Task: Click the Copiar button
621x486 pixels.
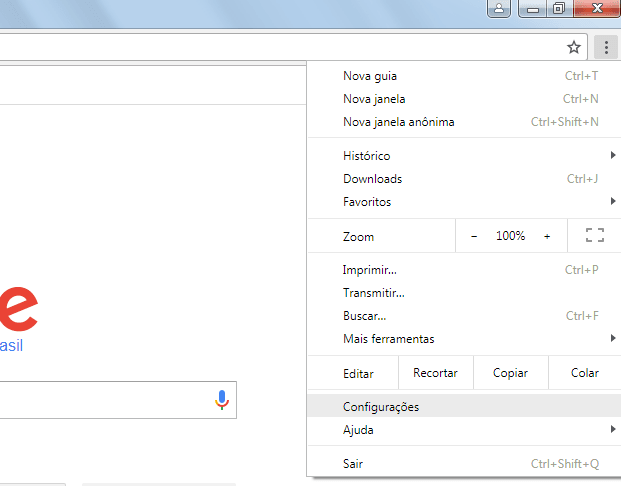Action: pyautogui.click(x=510, y=373)
